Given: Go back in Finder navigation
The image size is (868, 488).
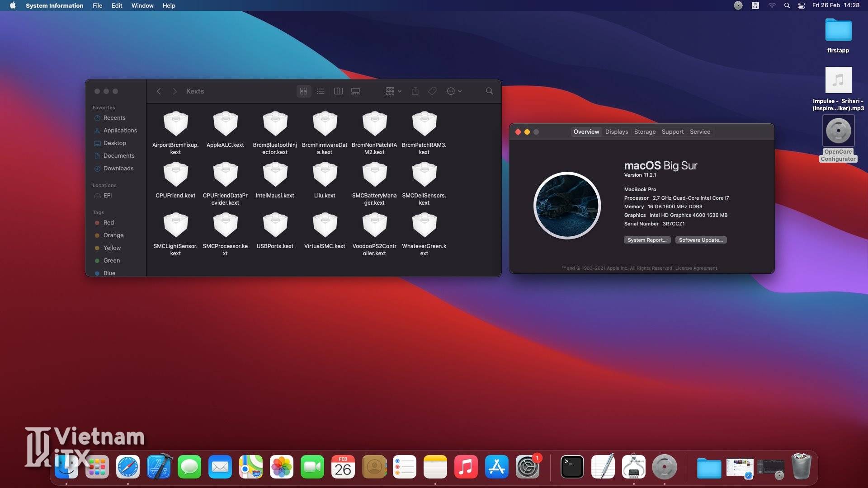Looking at the screenshot, I should click(159, 91).
